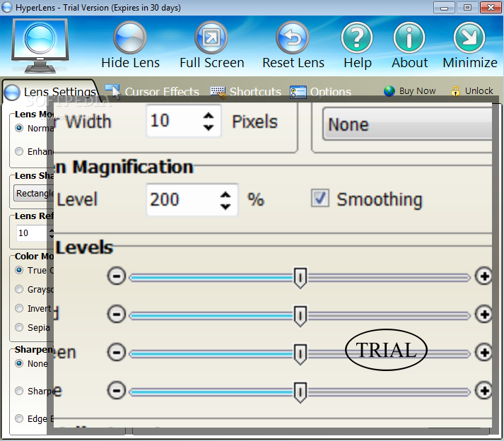Select the Invert color mode radio

19,308
